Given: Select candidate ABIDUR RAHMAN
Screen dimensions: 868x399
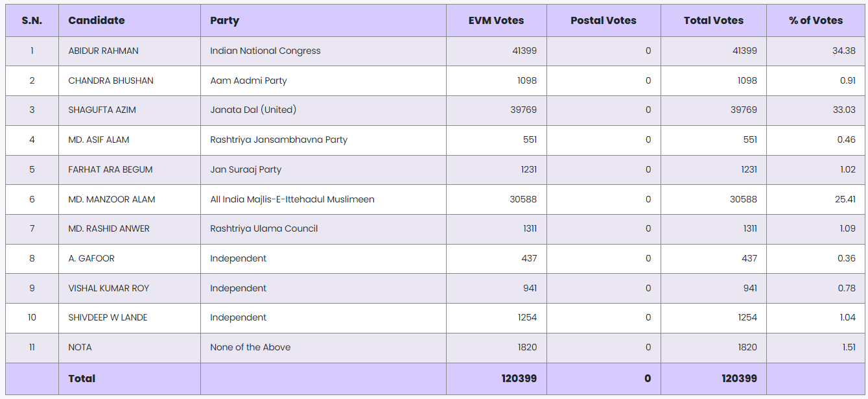Looking at the screenshot, I should point(103,51).
